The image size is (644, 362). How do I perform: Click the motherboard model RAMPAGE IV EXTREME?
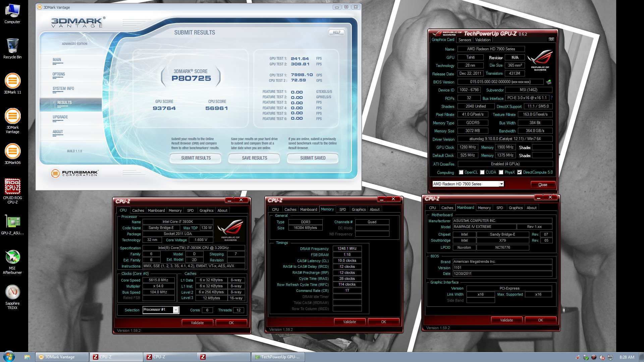485,227
